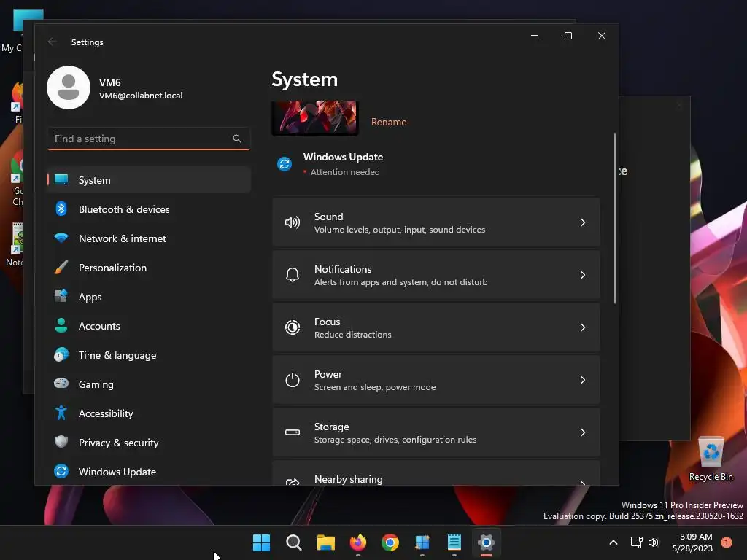The height and width of the screenshot is (560, 747).
Task: Select the Accessibility category label
Action: tap(106, 413)
